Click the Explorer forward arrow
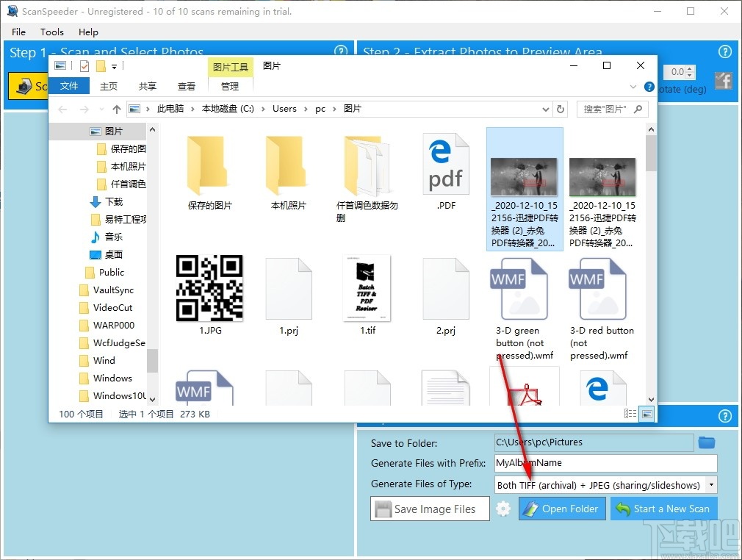This screenshot has width=742, height=560. pos(84,110)
